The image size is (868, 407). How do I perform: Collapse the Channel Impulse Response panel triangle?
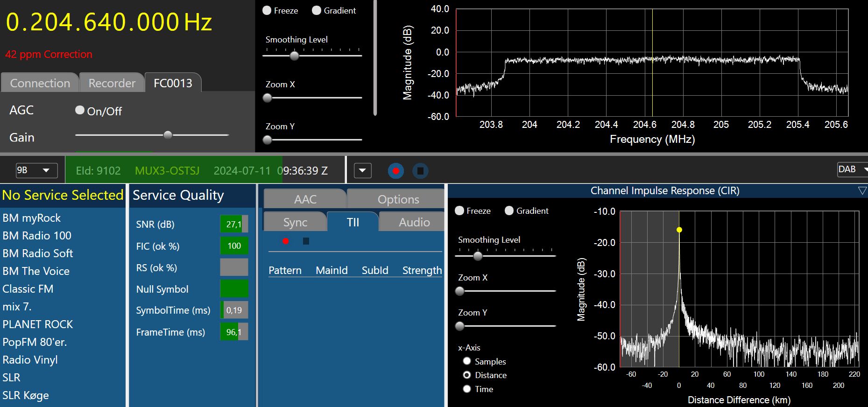[x=862, y=190]
